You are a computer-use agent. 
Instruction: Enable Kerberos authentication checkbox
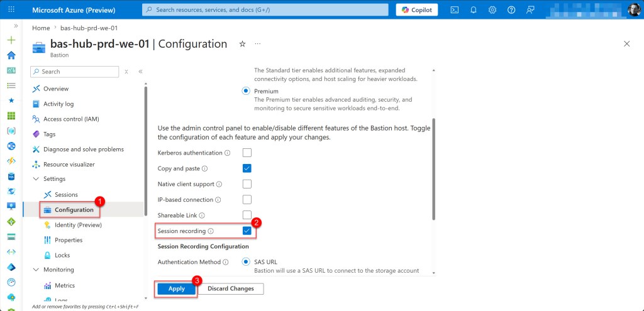click(247, 153)
